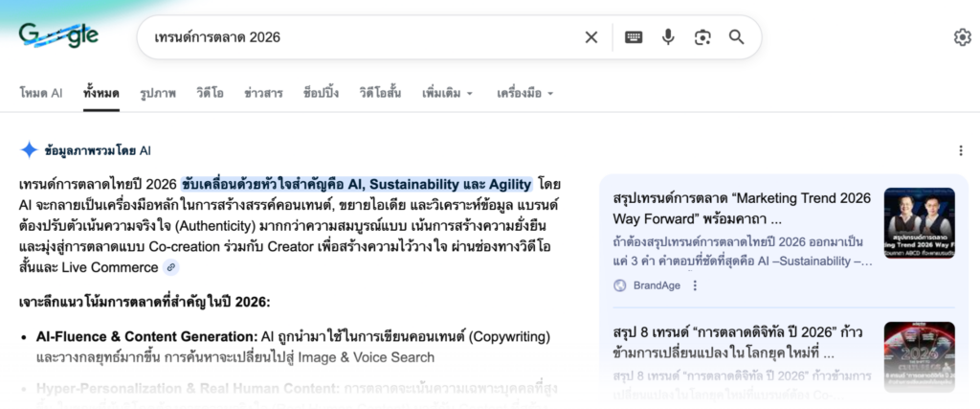Open the ช็อปปิ้ง tab

tap(321, 93)
